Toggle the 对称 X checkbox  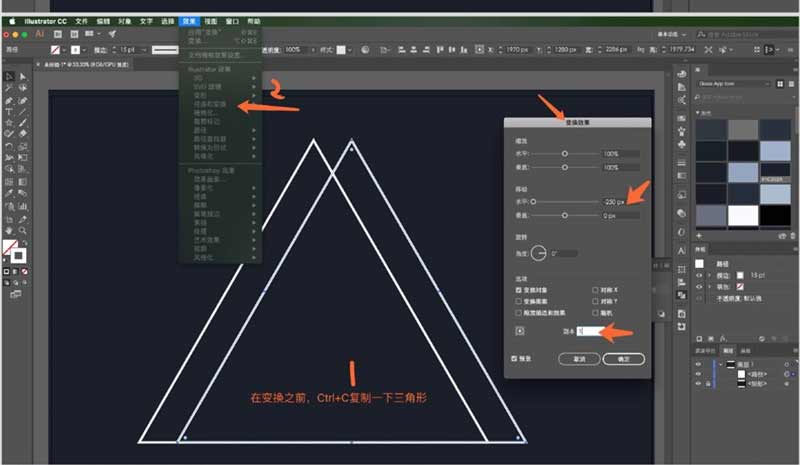pos(595,290)
